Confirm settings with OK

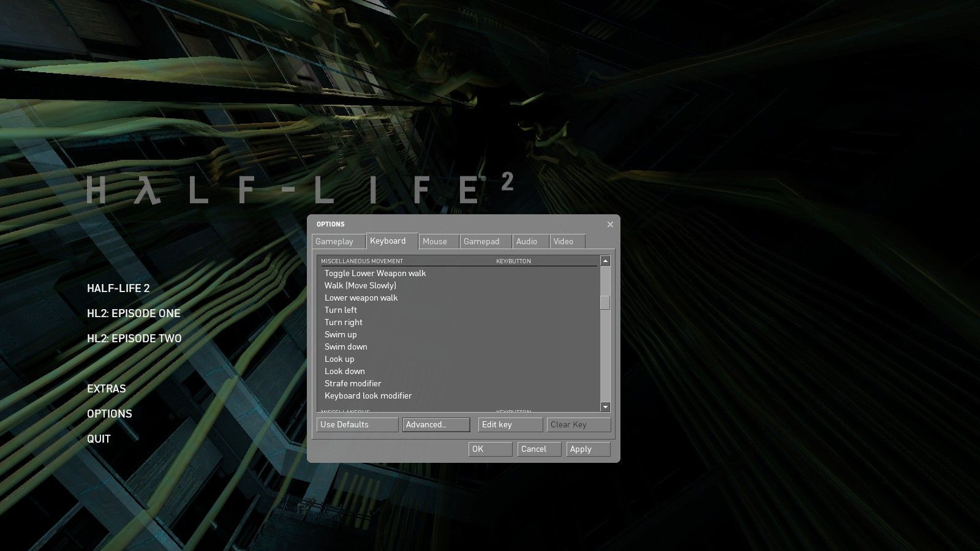491,449
